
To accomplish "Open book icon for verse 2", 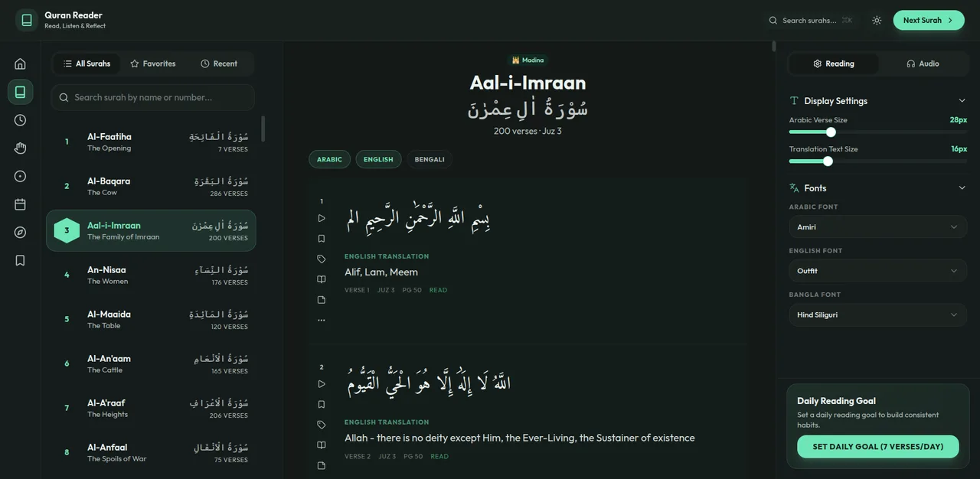I will click(322, 445).
